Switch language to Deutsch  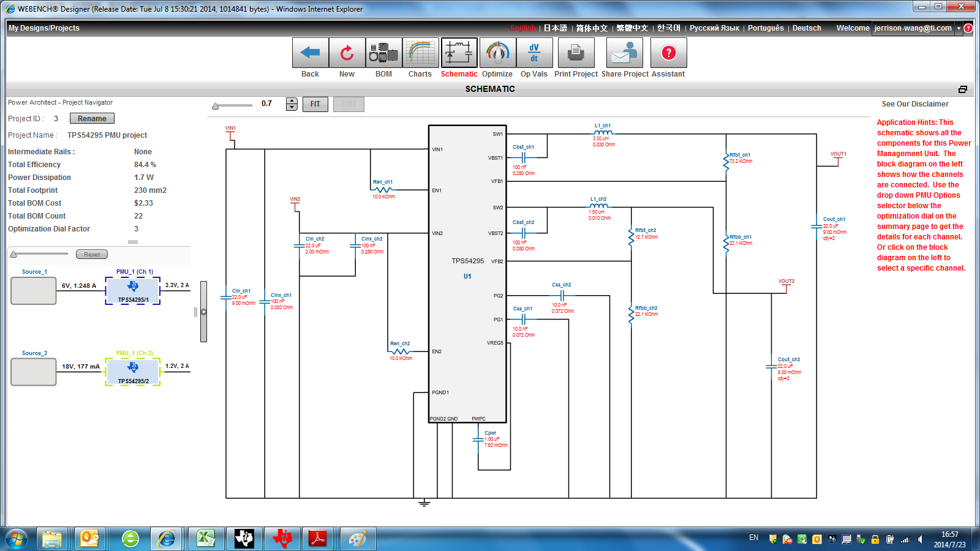tap(807, 28)
